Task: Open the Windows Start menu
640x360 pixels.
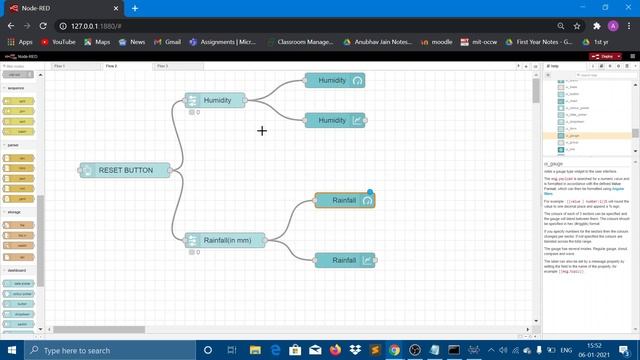Action: coord(12,350)
